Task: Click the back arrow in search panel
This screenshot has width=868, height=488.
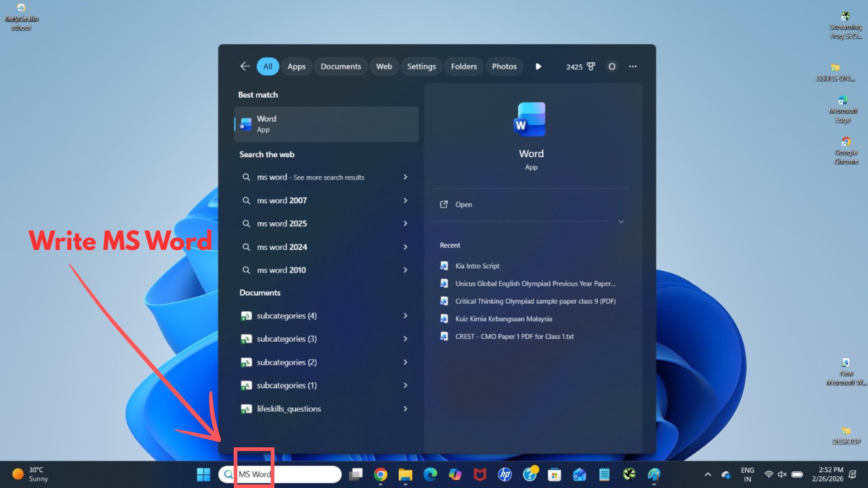Action: pyautogui.click(x=245, y=66)
